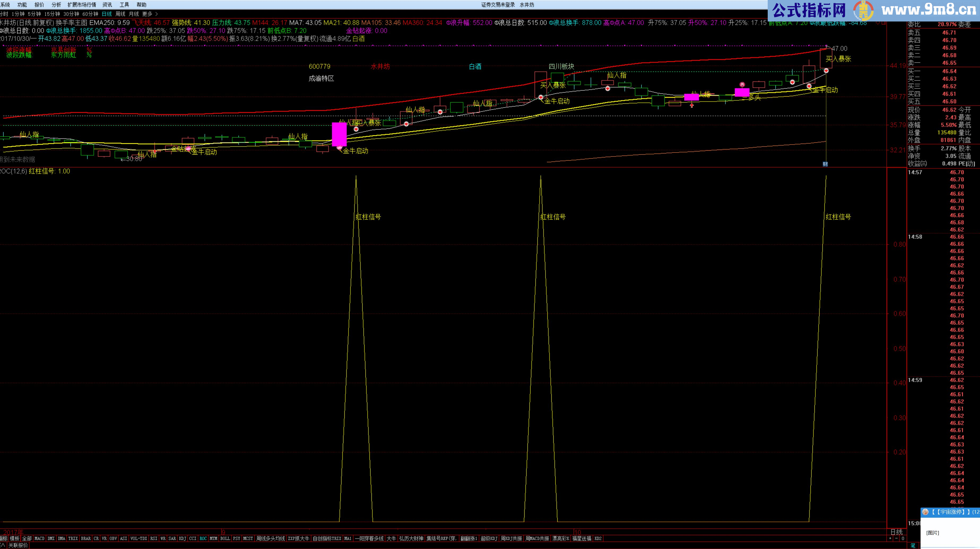The image size is (980, 549).
Task: Click the plus zoom-in button beside the indicator tabs
Action: (890, 538)
